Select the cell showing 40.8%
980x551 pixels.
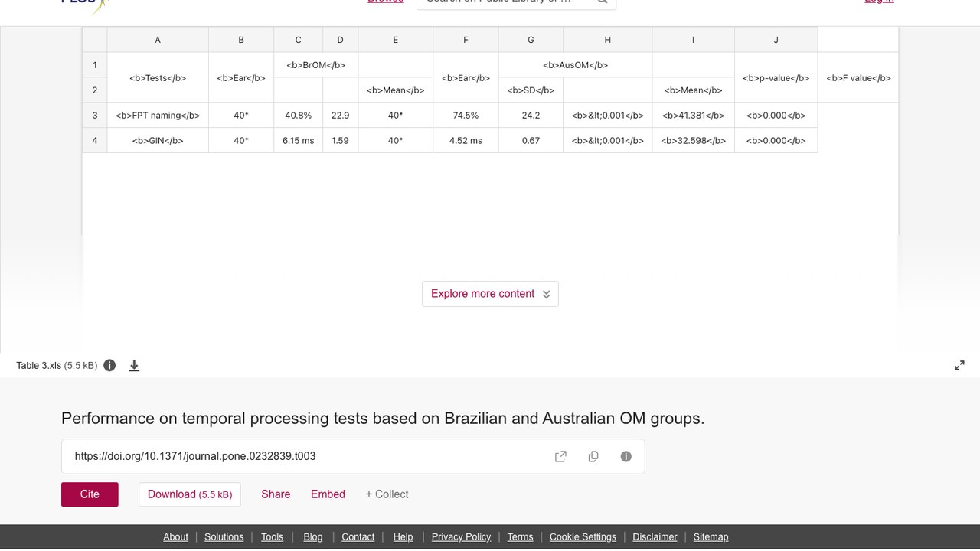[299, 116]
